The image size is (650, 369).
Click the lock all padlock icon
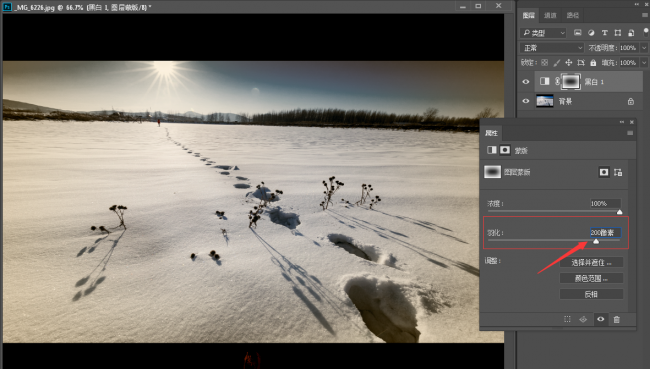[593, 63]
